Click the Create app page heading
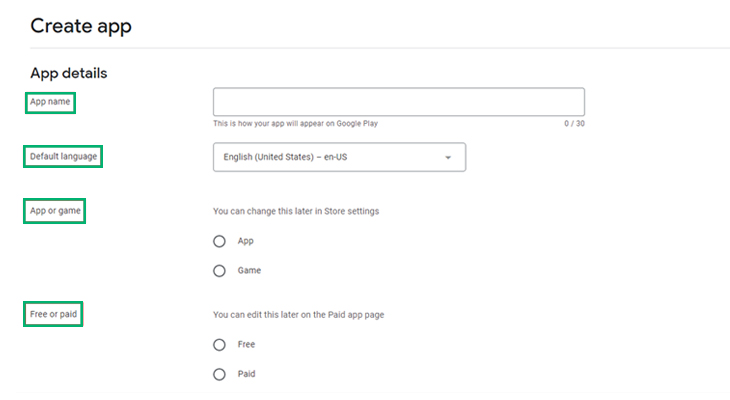 81,26
